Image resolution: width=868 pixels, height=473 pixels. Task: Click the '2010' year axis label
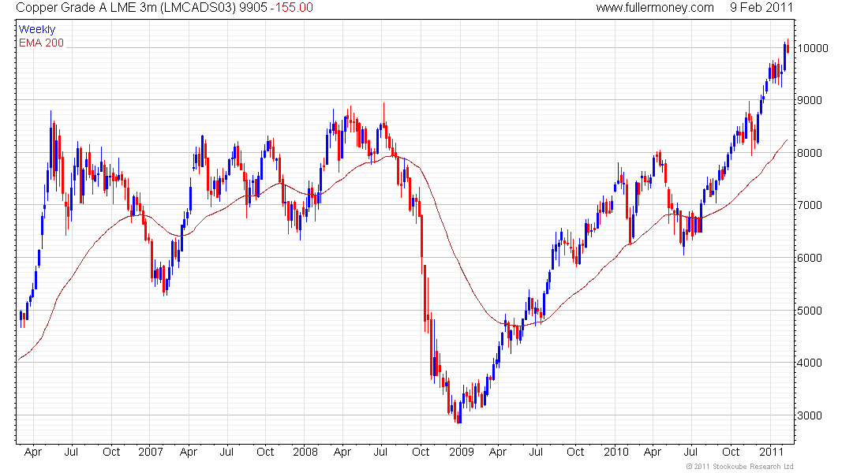[x=616, y=452]
